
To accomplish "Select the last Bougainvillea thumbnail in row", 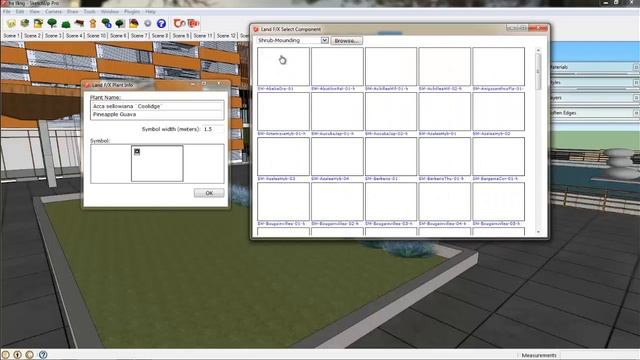I will (x=498, y=202).
